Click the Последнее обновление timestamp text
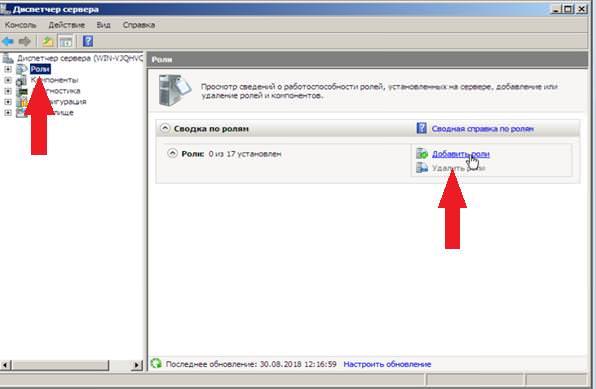This screenshot has height=389, width=596. tap(251, 364)
